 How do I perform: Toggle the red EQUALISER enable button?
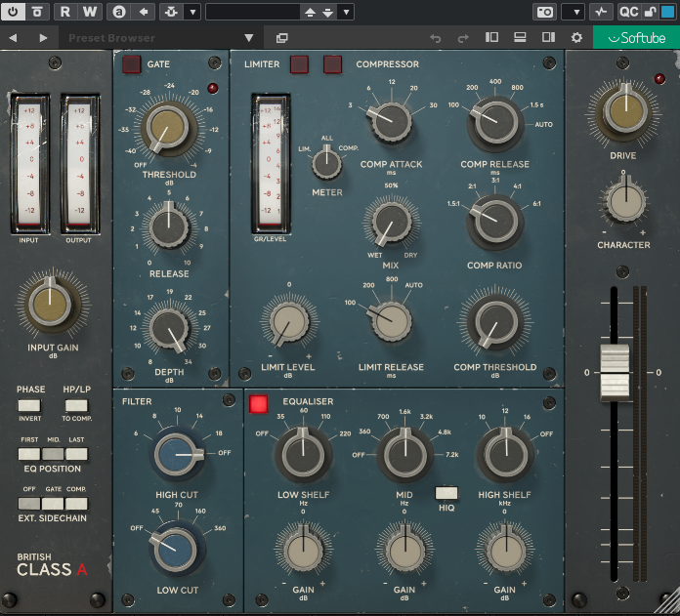[x=259, y=404]
